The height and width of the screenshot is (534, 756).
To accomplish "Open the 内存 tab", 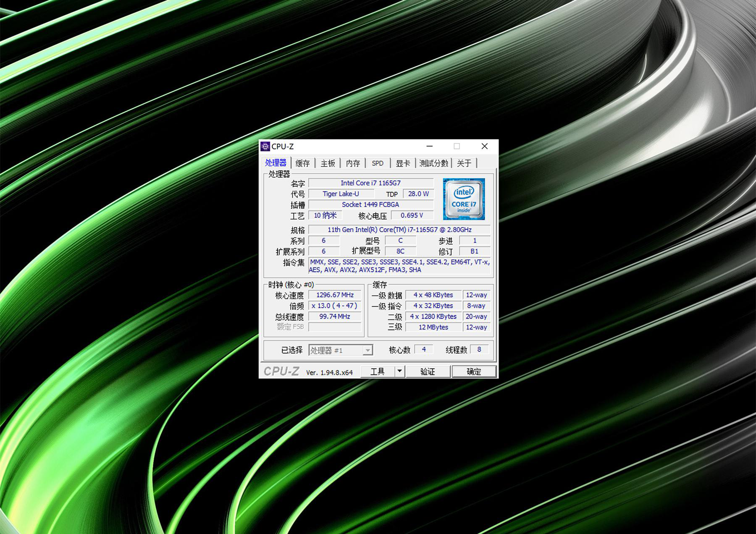I will (x=353, y=163).
